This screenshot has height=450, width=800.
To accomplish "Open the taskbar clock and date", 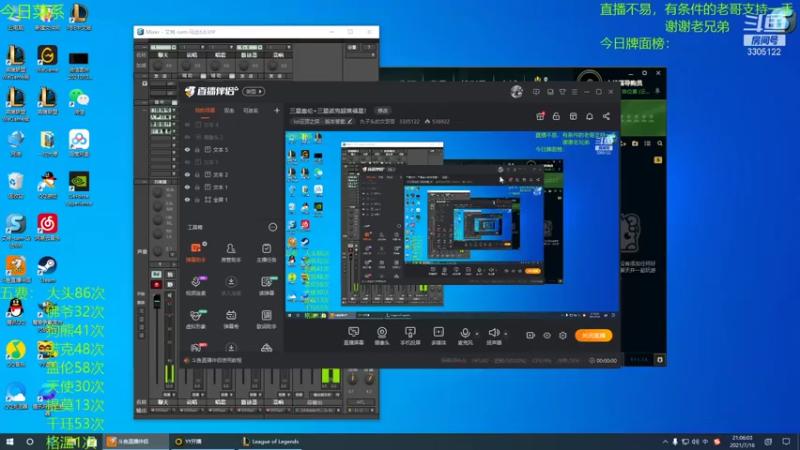I will pos(742,442).
